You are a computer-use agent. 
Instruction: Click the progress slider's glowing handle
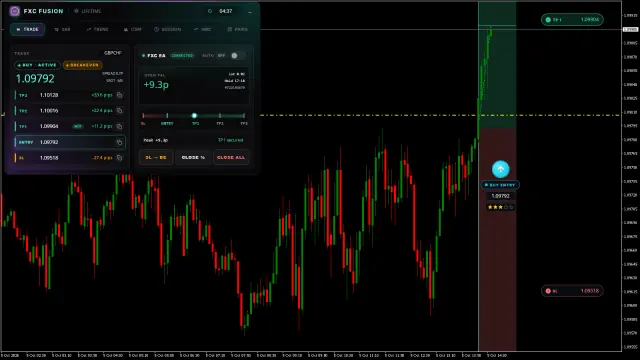click(194, 116)
